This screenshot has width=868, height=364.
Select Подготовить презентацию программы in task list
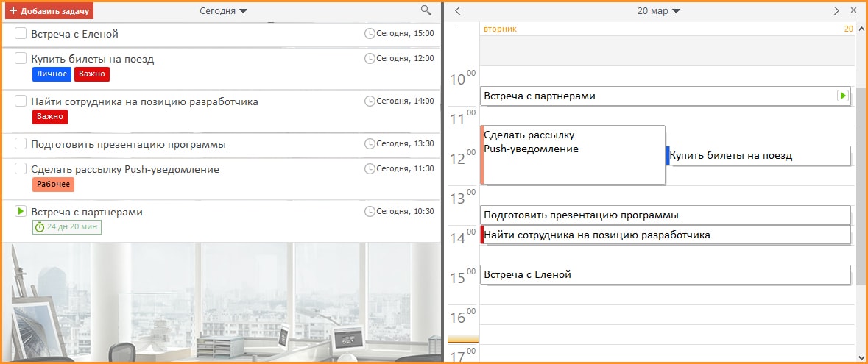128,144
